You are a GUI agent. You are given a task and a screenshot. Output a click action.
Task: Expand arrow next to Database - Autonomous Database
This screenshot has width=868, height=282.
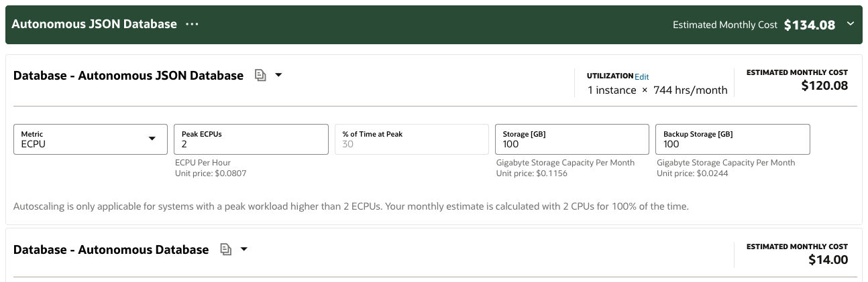tap(244, 249)
